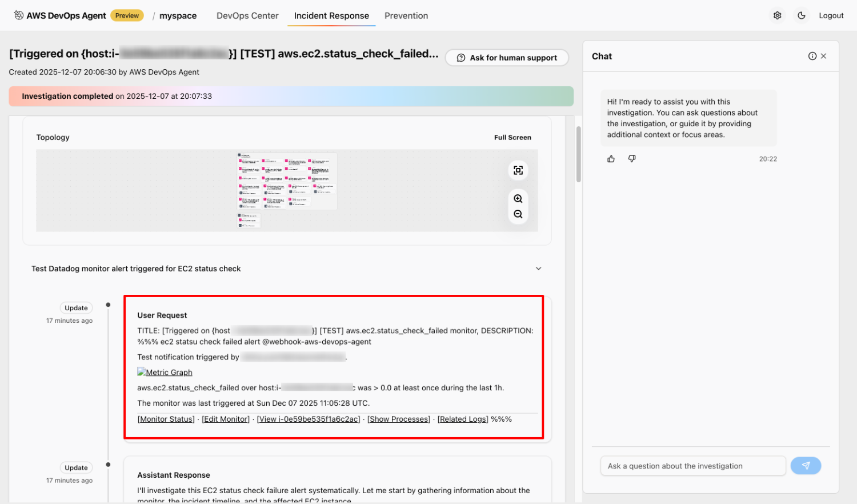Click the Update badge beside User Request
Viewport: 857px width, 504px height.
pos(76,308)
